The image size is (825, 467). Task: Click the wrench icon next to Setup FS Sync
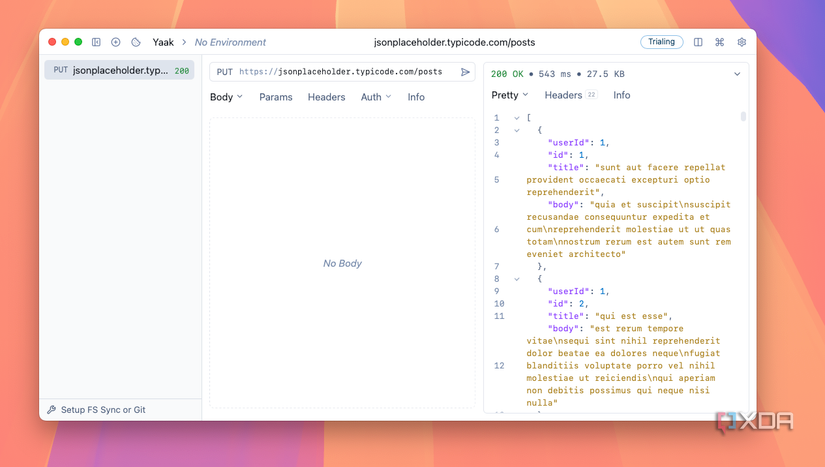point(52,410)
